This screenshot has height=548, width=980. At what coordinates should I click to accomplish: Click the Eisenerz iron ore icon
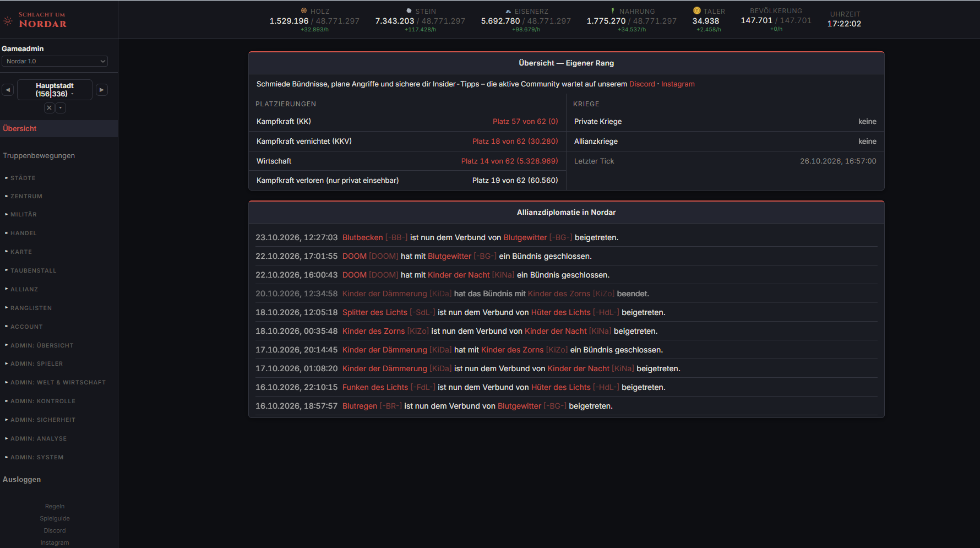(508, 11)
